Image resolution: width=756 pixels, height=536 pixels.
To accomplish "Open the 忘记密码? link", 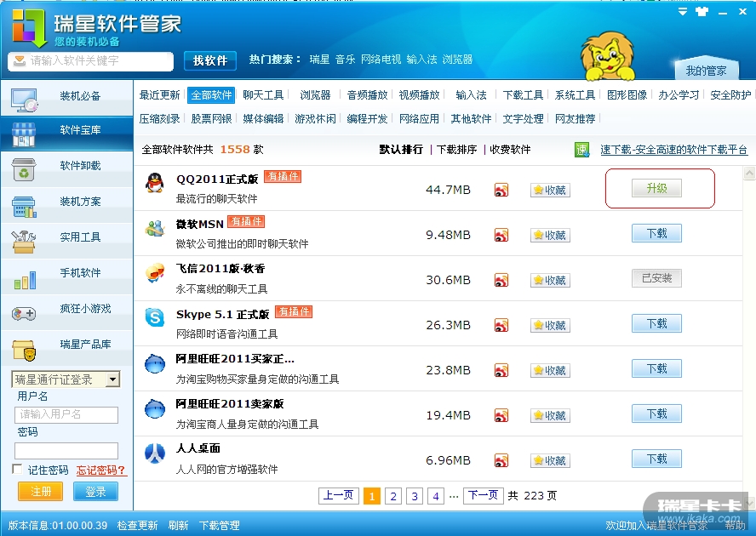I will (101, 470).
